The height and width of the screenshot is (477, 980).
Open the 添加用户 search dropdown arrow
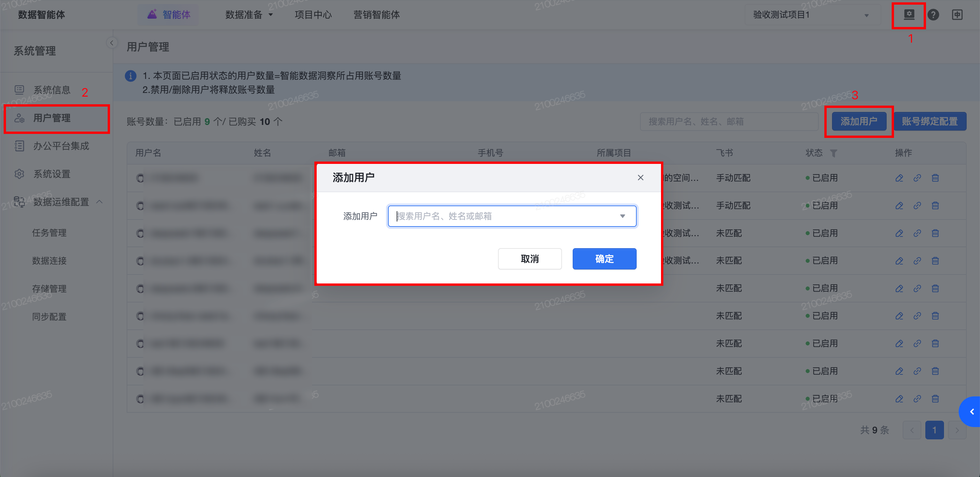click(x=622, y=216)
